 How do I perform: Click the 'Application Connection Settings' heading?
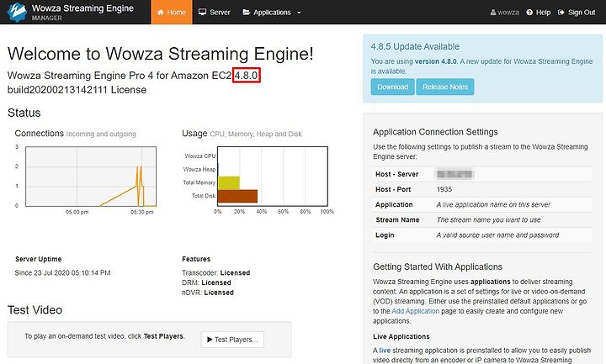coord(435,132)
